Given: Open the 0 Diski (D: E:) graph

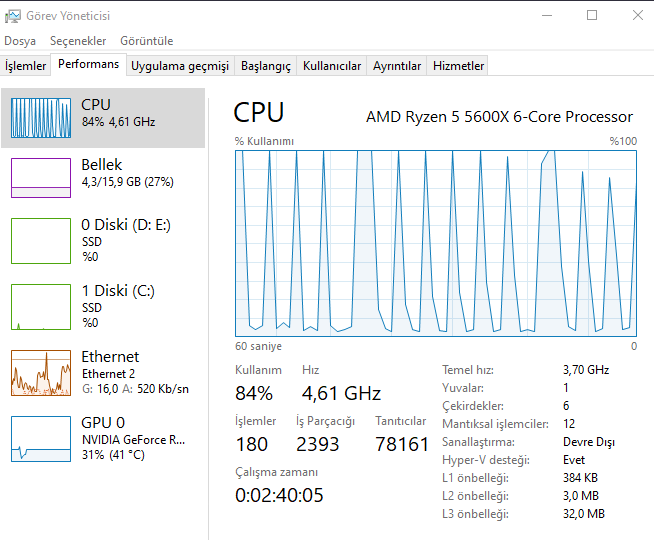Looking at the screenshot, I should [42, 240].
